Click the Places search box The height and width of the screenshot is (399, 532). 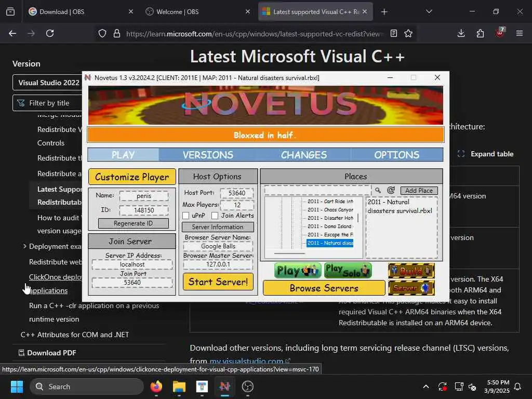[317, 190]
